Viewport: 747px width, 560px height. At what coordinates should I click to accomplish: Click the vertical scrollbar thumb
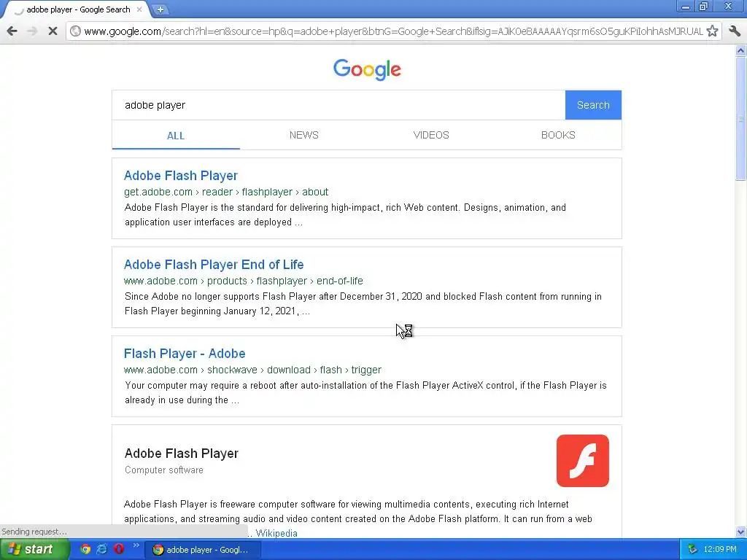741,118
